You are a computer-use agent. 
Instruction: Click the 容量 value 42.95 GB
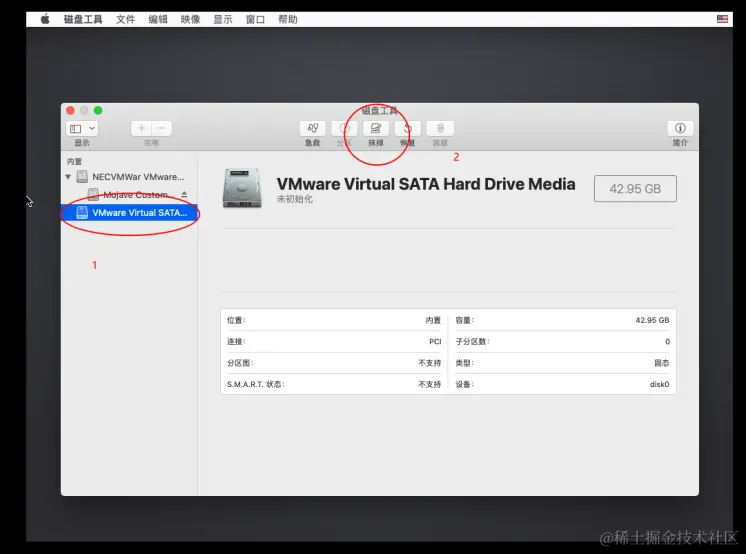pos(652,320)
